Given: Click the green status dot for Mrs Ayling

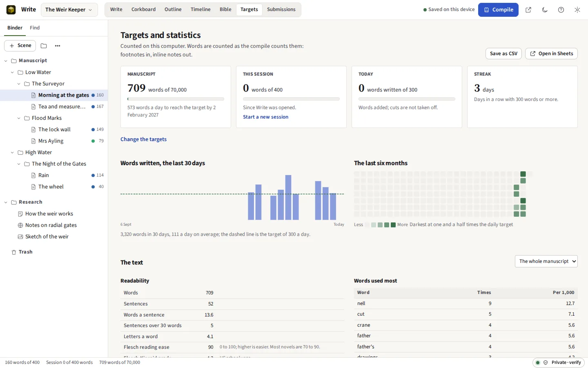Looking at the screenshot, I should coord(93,141).
